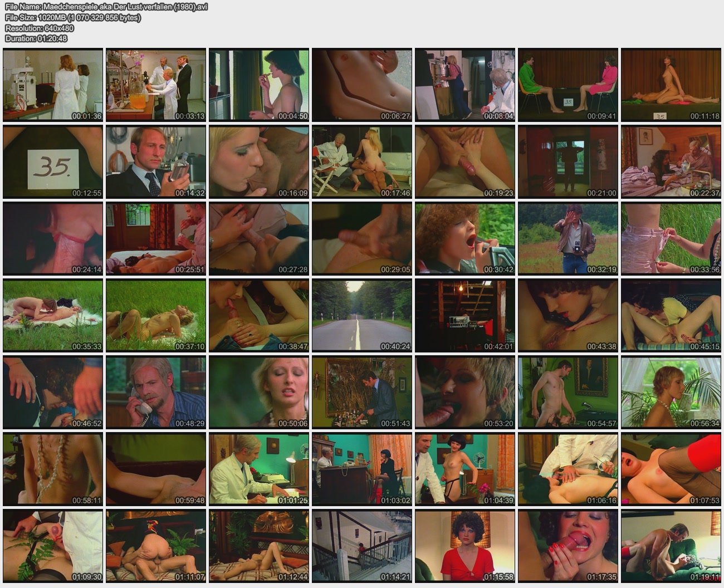724x588 pixels.
Task: Open the blonde woman close-up at 00:50:06
Action: pyautogui.click(x=259, y=392)
